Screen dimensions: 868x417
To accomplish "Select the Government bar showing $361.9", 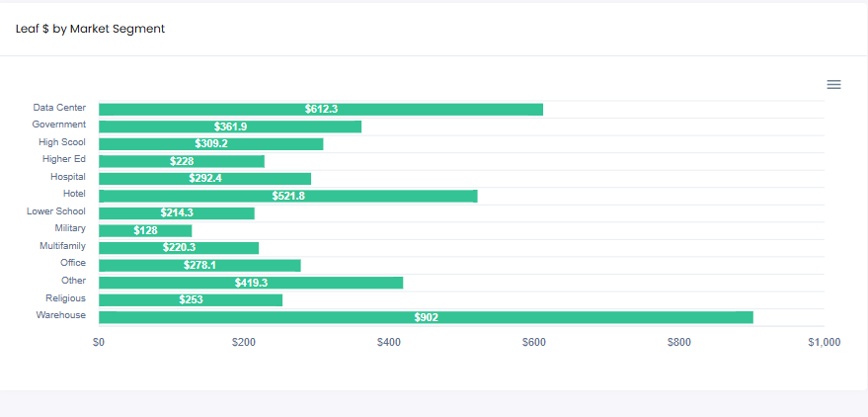I will (230, 126).
